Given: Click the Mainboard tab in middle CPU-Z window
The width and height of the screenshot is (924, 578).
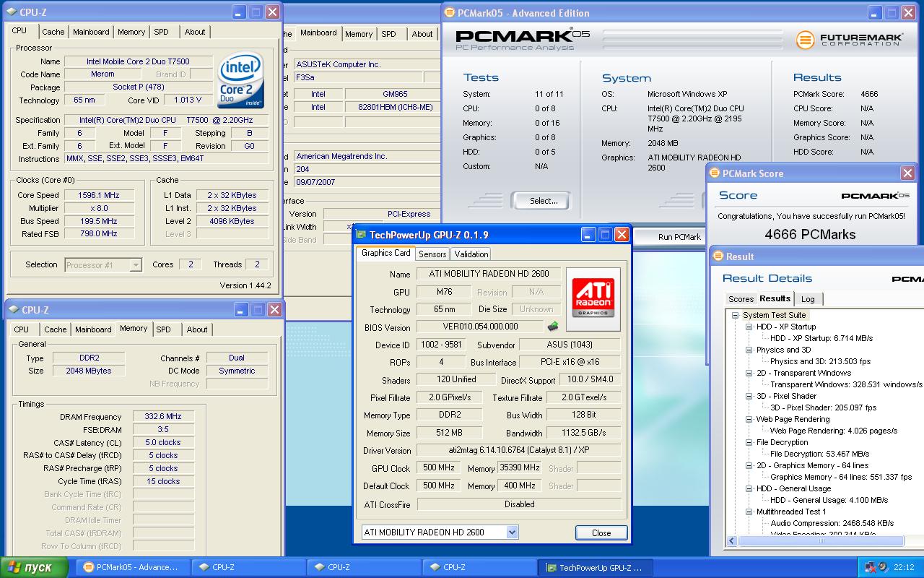Looking at the screenshot, I should pos(318,33).
